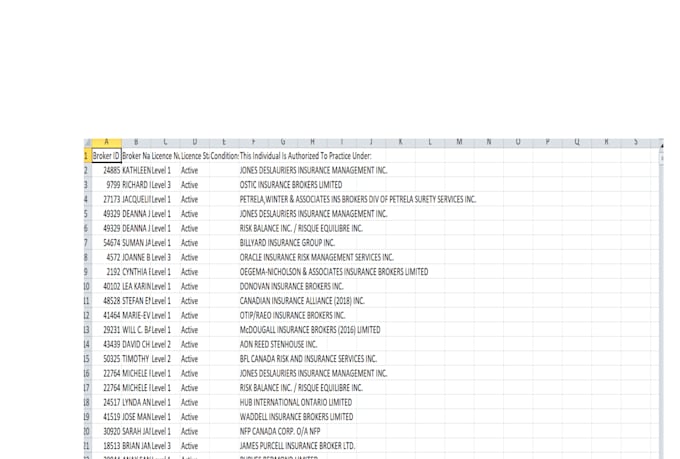Select the cell with broker ID 40102
This screenshot has height=459, width=680.
pyautogui.click(x=107, y=286)
